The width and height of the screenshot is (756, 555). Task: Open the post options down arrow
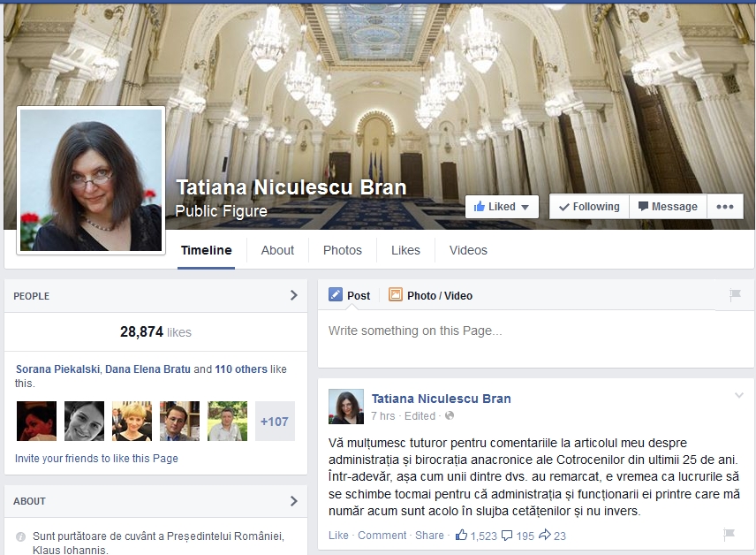739,395
